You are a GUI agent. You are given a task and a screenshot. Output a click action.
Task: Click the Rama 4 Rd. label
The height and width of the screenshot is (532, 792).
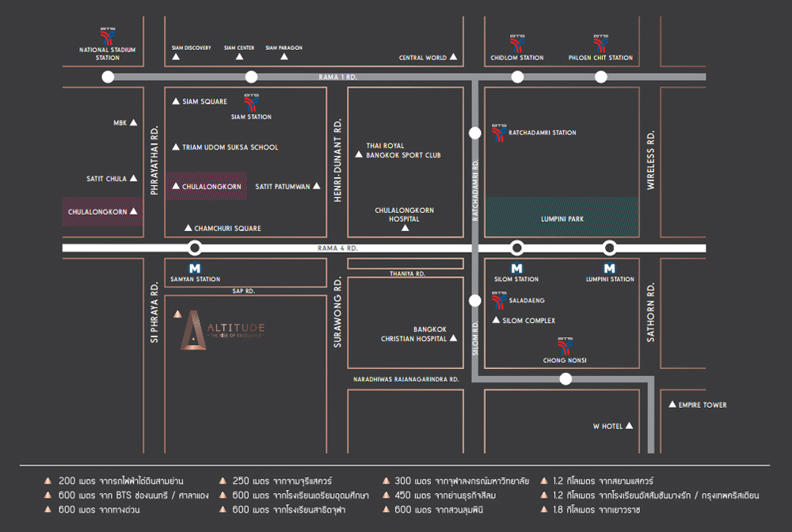pyautogui.click(x=339, y=248)
